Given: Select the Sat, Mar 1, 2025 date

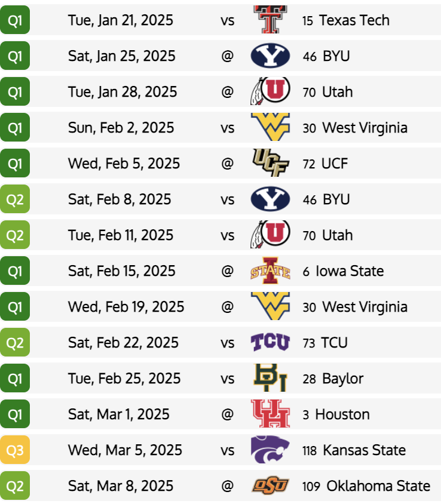Looking at the screenshot, I should [119, 414].
